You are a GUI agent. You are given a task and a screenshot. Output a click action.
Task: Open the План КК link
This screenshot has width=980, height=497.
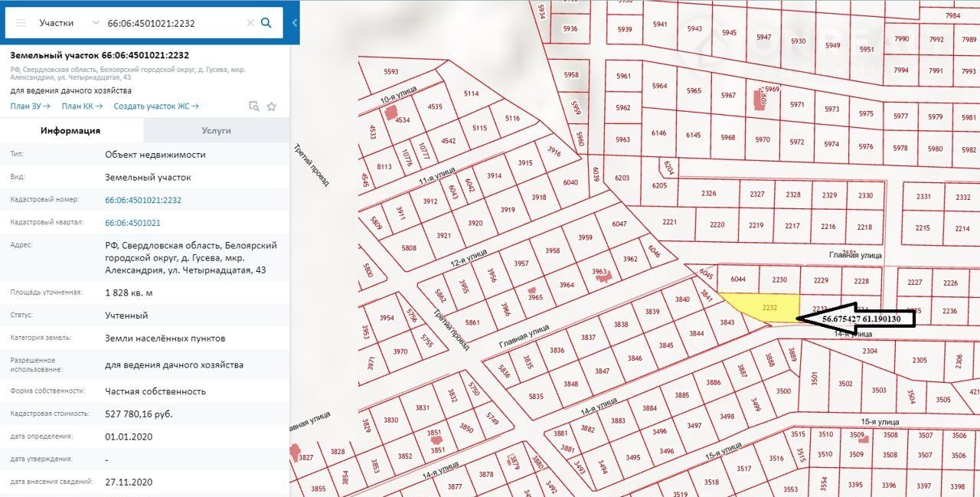(x=82, y=106)
